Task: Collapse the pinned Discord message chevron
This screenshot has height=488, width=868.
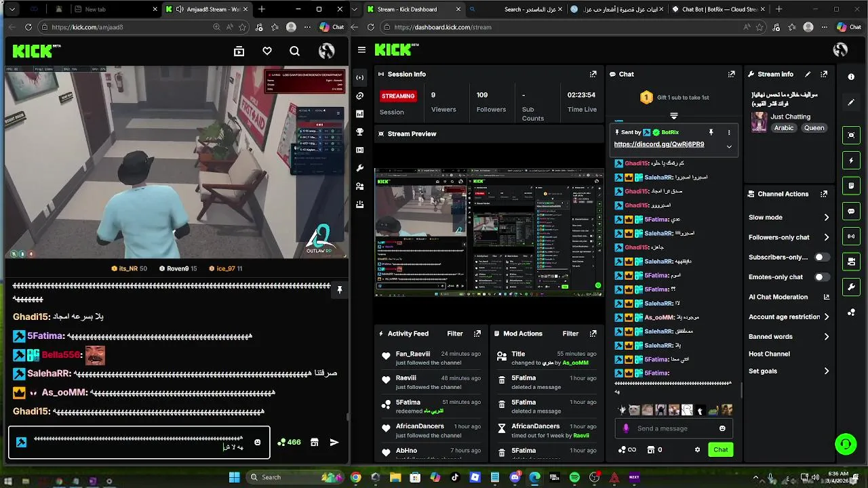Action: pos(729,146)
